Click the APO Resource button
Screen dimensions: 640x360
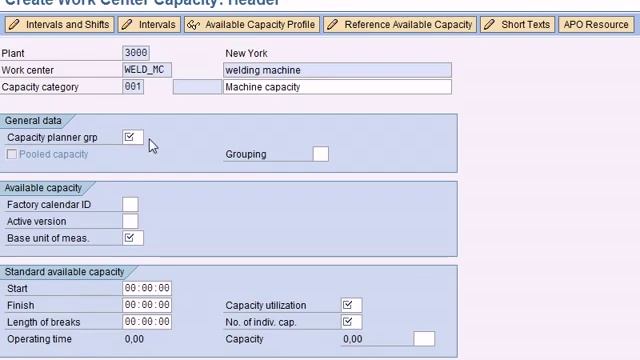pos(596,24)
